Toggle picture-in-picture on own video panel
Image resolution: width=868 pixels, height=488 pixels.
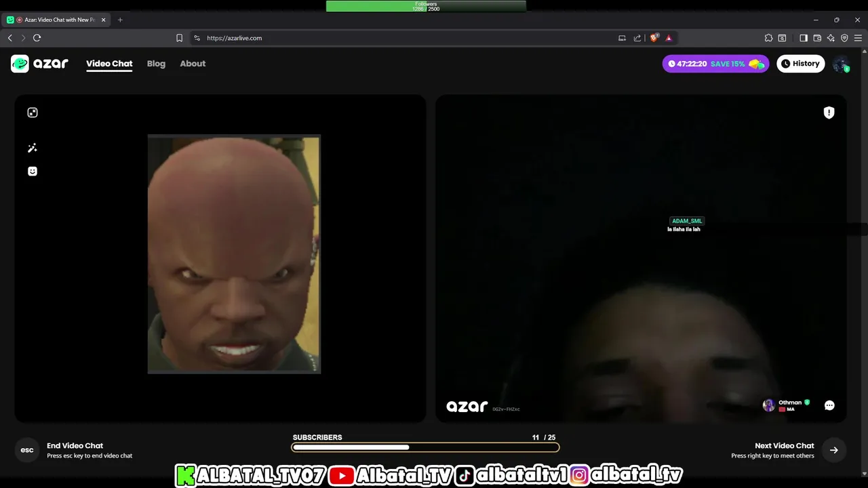pos(33,113)
